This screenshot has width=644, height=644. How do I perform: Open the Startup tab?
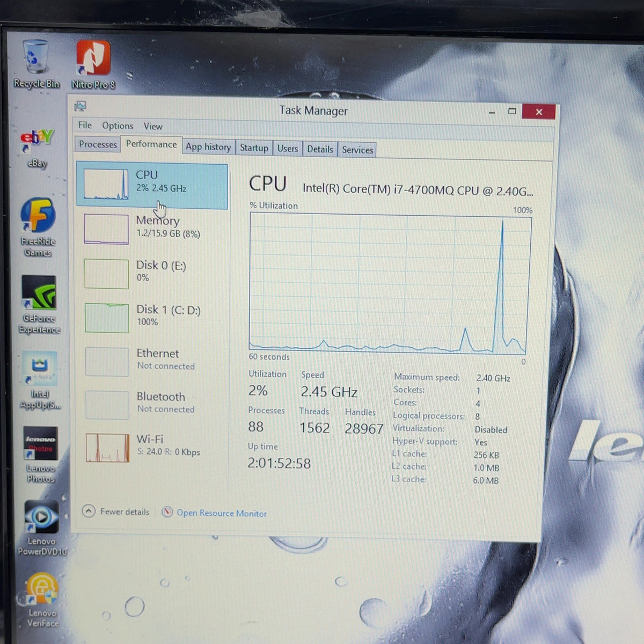(x=254, y=148)
